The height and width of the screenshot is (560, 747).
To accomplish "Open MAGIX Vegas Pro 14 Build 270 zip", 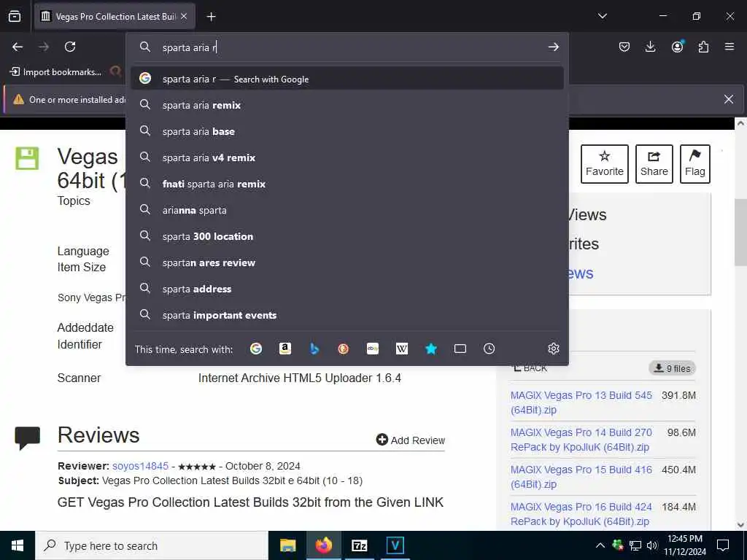I will pos(581,440).
